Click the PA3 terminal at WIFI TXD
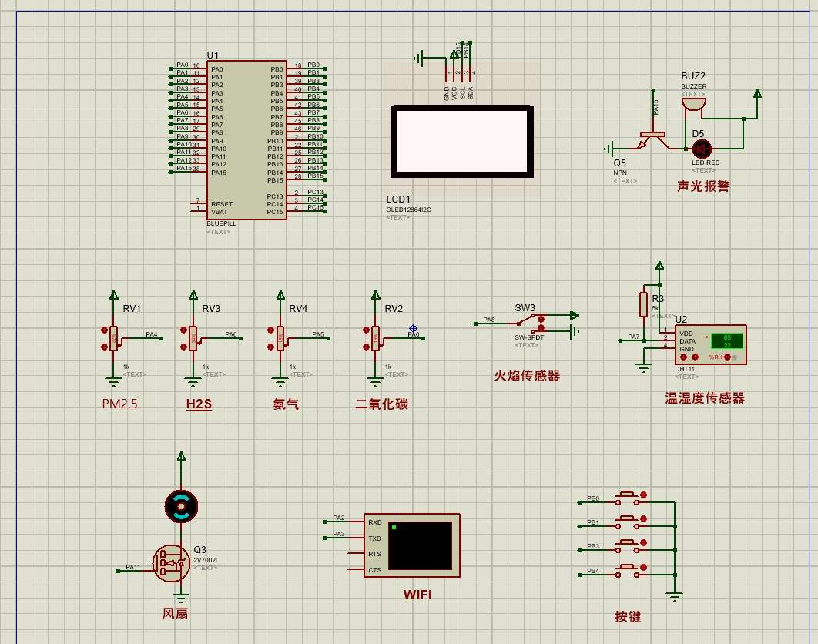818x644 pixels. (x=324, y=538)
